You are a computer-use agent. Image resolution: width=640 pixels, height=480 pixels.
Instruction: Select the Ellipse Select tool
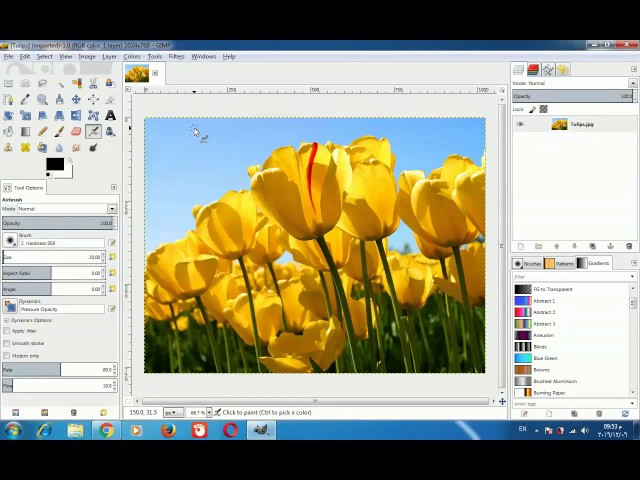25,84
